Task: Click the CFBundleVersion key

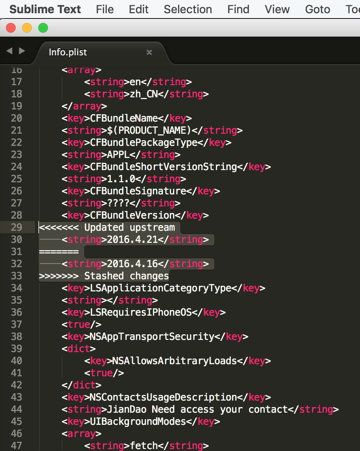Action: pos(133,215)
